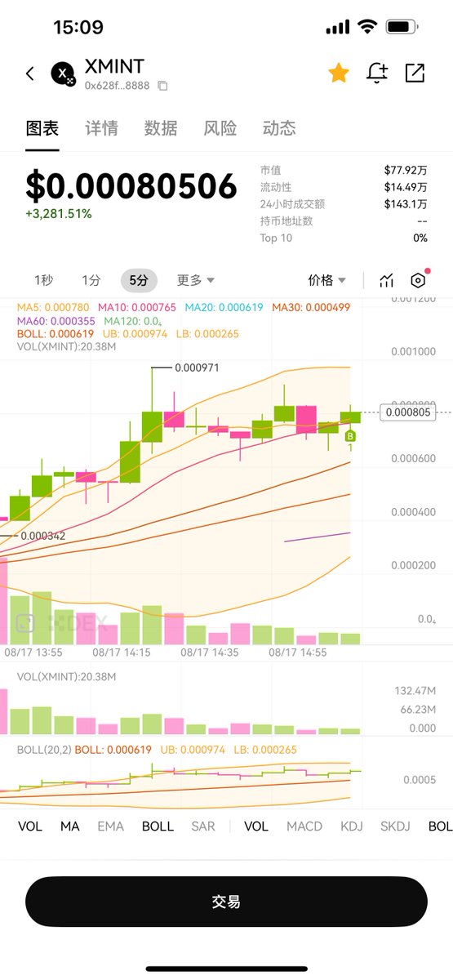Copy the contract address icon
The width and height of the screenshot is (453, 980).
coord(162,86)
